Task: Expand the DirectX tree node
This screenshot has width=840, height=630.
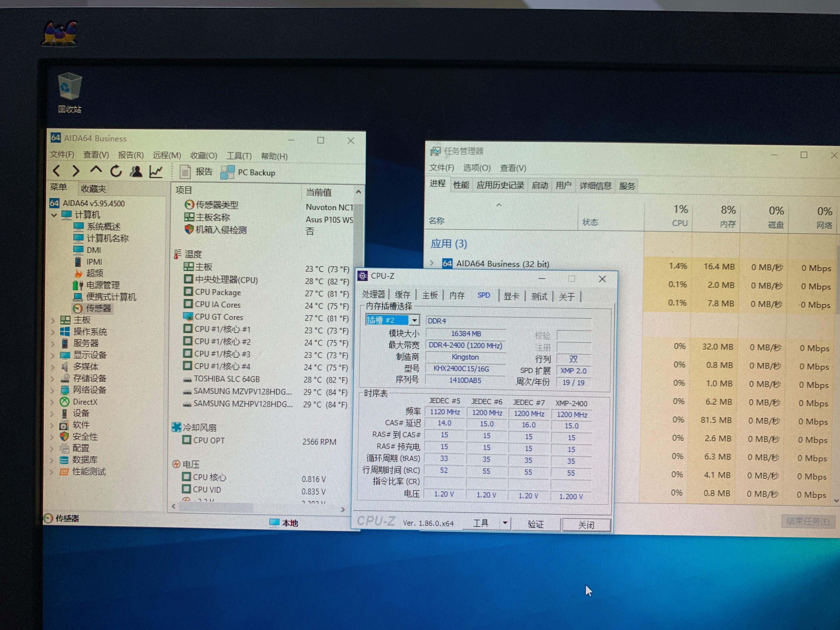Action: click(52, 402)
